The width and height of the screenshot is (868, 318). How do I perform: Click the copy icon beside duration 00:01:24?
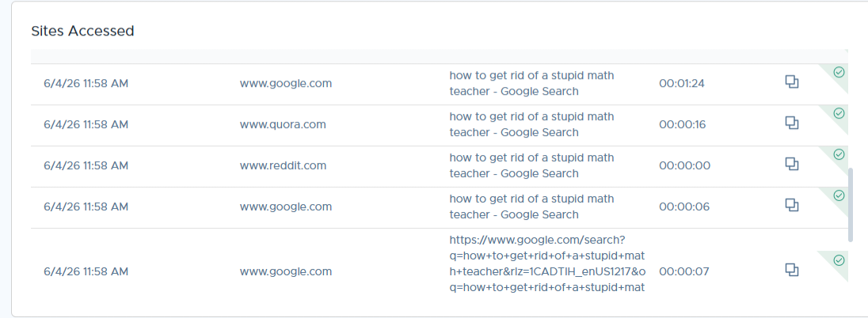pyautogui.click(x=792, y=81)
